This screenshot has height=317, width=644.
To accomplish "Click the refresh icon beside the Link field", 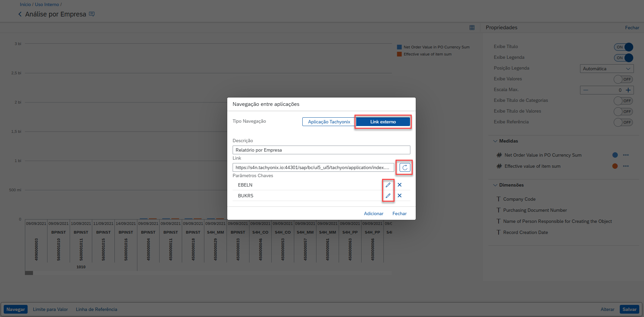I will click(405, 167).
